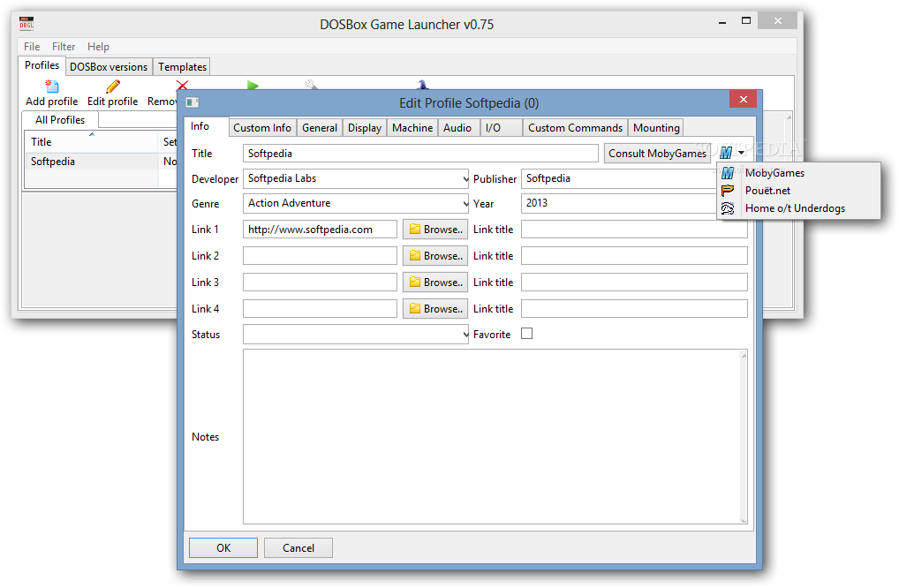
Task: Toggle the Favorite checkbox
Action: [x=526, y=334]
